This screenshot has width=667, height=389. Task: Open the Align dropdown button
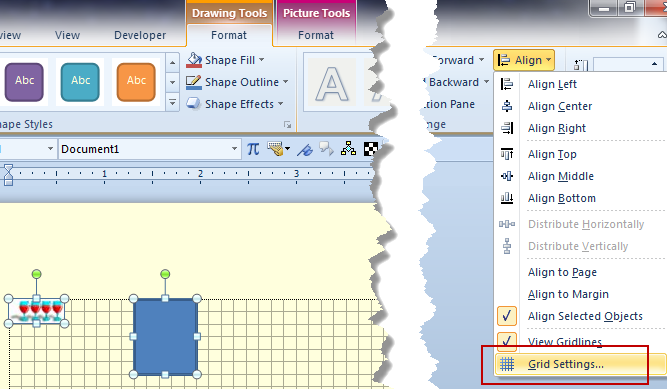tap(524, 60)
